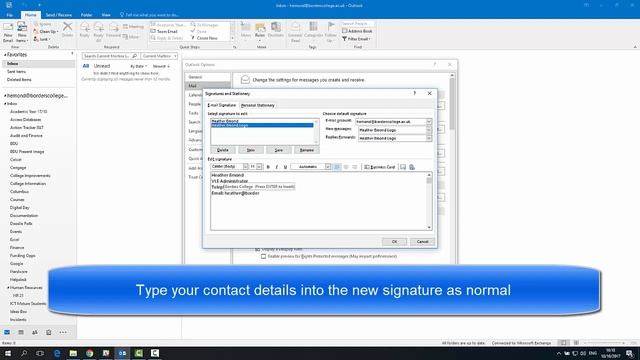The width and height of the screenshot is (640, 360).
Task: Open the File tab
Action: pos(9,15)
